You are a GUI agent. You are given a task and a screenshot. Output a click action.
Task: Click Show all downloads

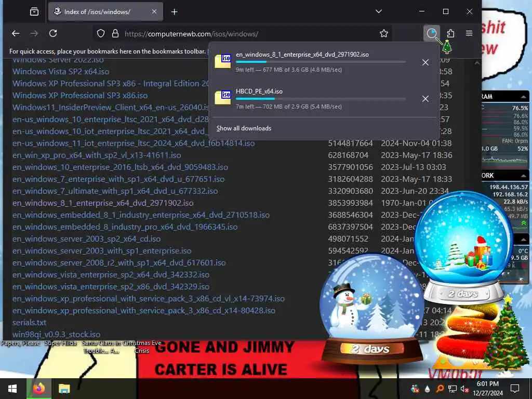click(x=244, y=128)
